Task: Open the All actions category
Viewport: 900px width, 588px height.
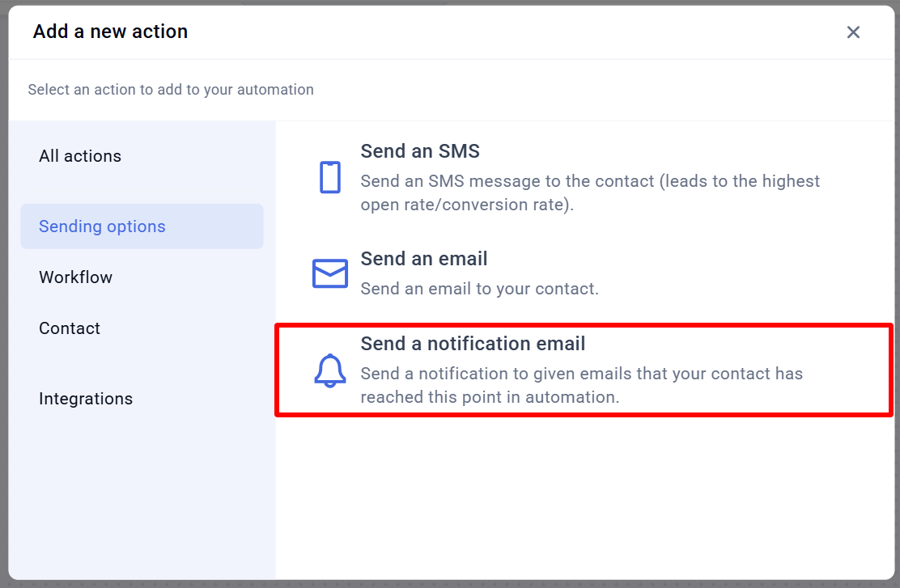Action: click(80, 156)
